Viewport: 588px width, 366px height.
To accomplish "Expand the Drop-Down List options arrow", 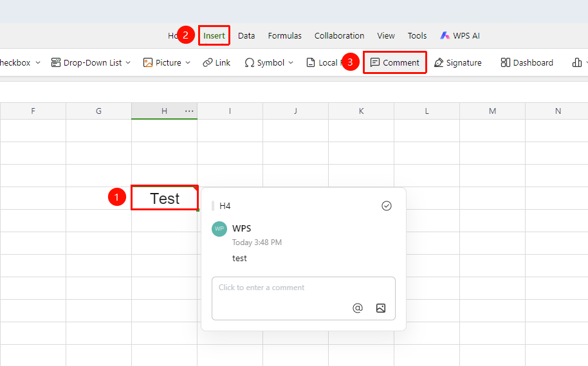I will 128,62.
